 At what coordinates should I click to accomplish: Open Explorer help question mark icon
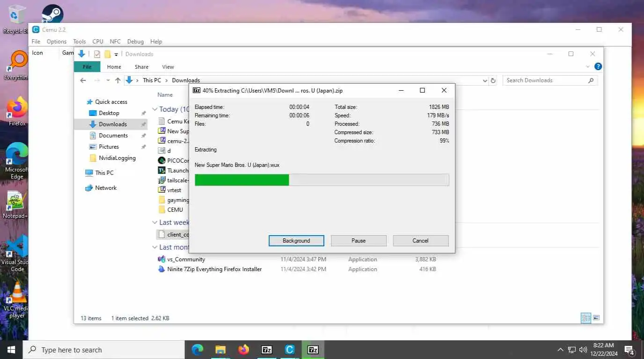tap(598, 66)
